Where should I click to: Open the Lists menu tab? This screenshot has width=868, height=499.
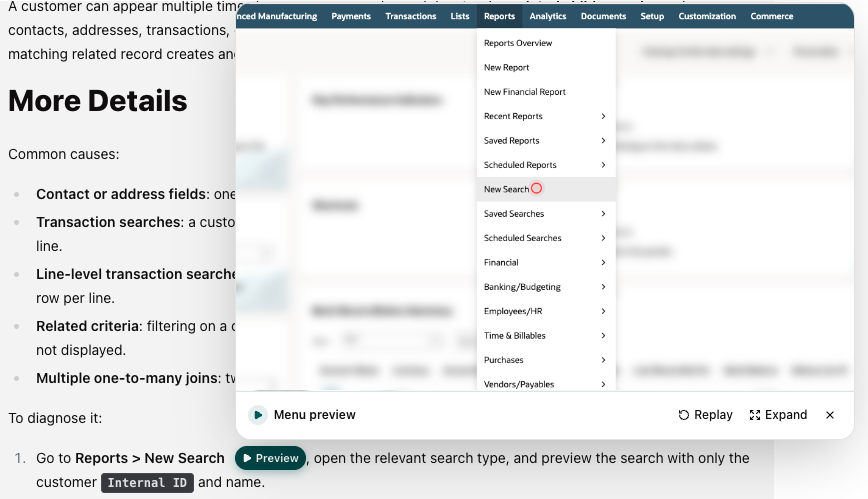[459, 16]
